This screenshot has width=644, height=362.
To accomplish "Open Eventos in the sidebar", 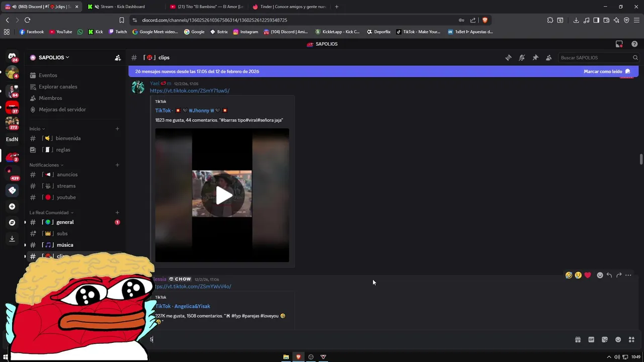I will 74,75.
